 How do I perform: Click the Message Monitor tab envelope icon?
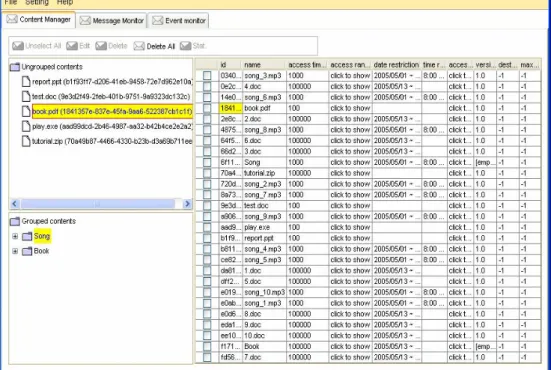click(85, 20)
